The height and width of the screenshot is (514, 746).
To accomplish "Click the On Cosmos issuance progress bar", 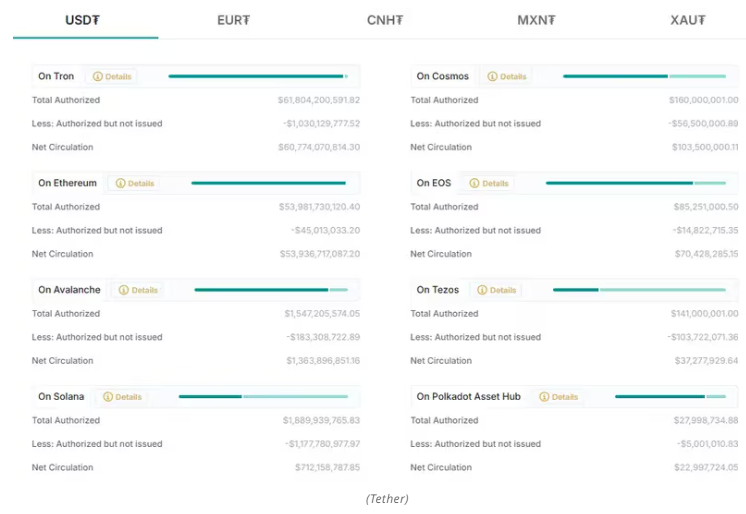I will click(x=644, y=76).
